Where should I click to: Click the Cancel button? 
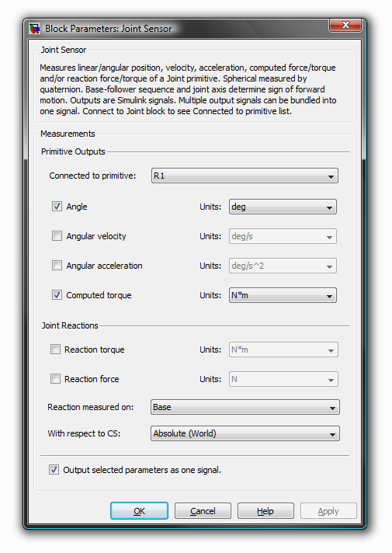(203, 511)
